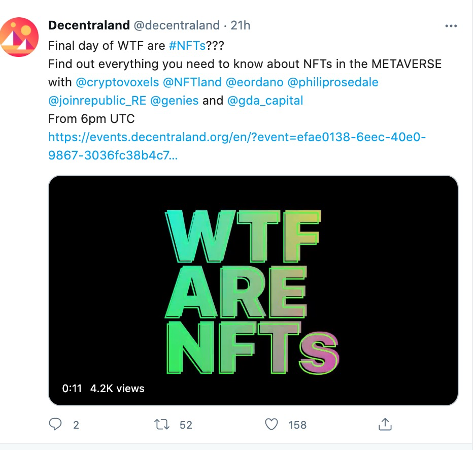
Task: Open the events.decentraland.org event link
Action: [x=237, y=146]
